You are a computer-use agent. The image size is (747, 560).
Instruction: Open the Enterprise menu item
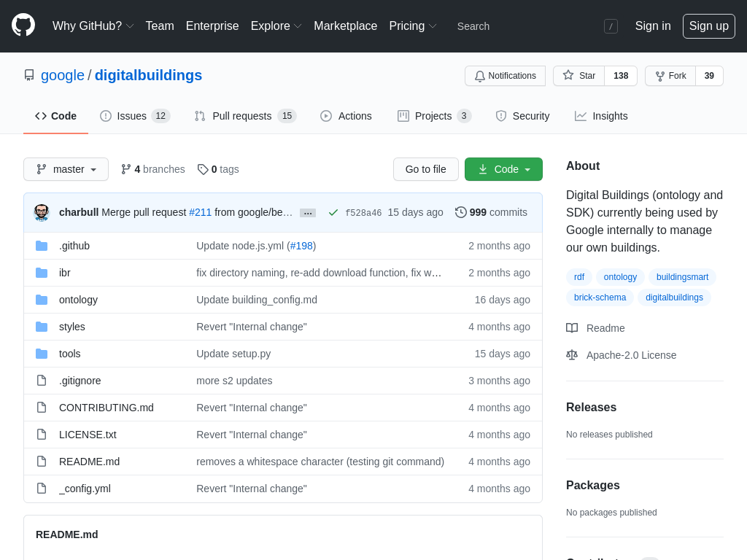[x=212, y=26]
